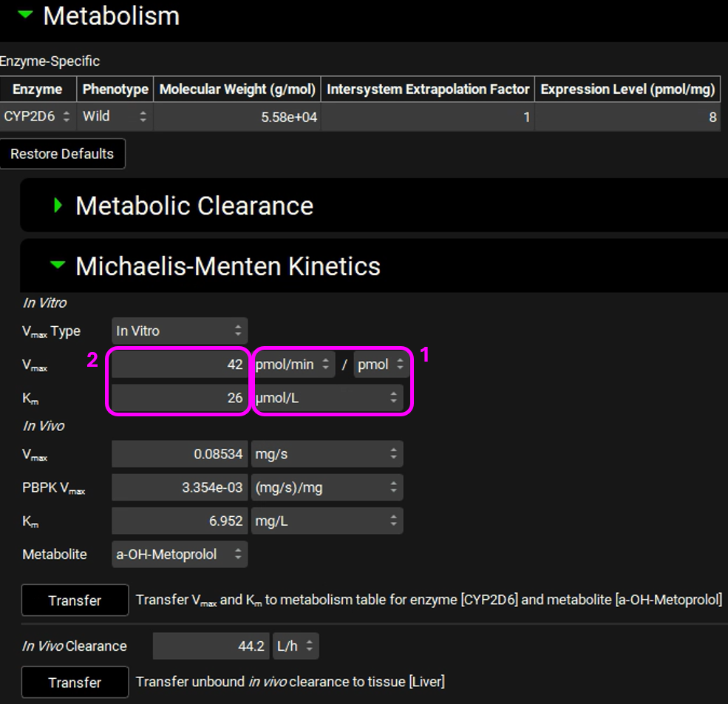Image resolution: width=728 pixels, height=704 pixels.
Task: Click the Expression Level value cell
Action: pyautogui.click(x=627, y=117)
